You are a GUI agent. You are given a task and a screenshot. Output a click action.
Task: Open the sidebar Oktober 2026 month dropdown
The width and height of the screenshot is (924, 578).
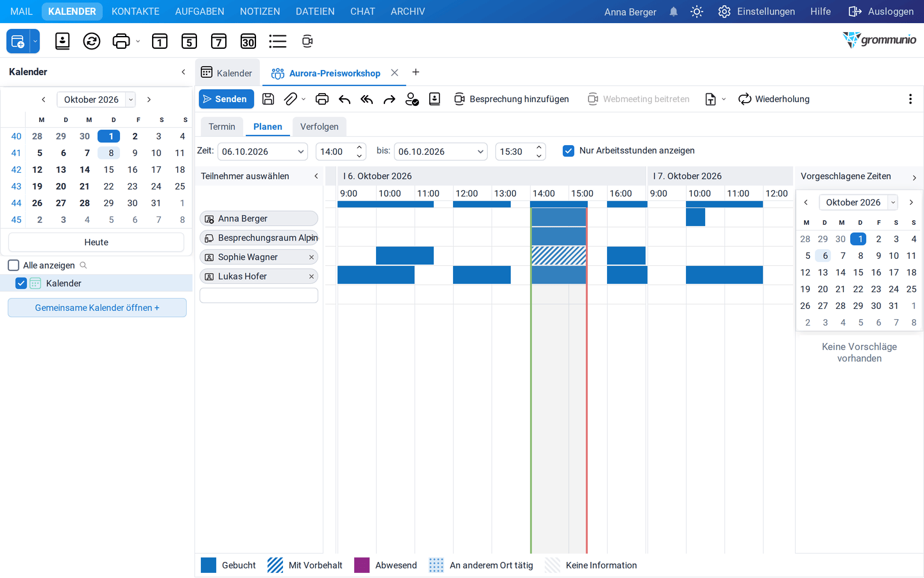pyautogui.click(x=131, y=100)
